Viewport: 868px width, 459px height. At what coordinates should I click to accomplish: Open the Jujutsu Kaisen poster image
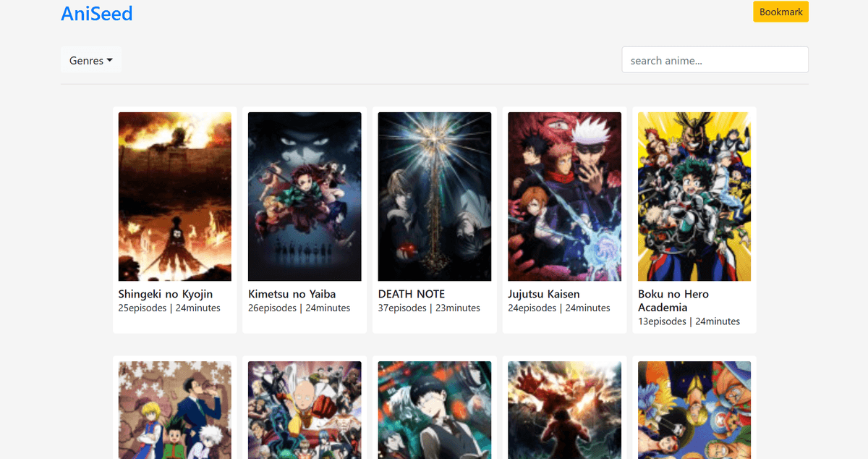[564, 196]
